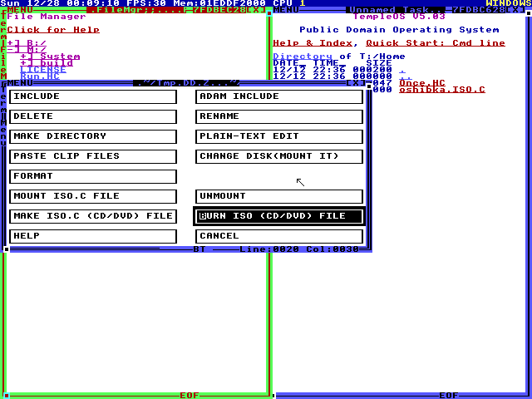532x399 pixels.
Task: Select MOUNT ISO.C FILE
Action: (x=93, y=196)
